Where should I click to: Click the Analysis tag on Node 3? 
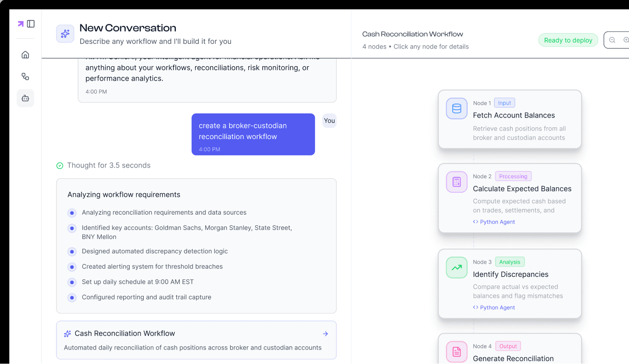pos(510,262)
